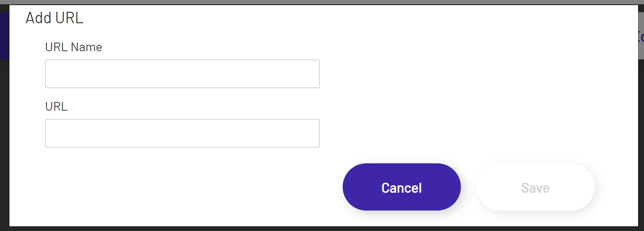Click the URL Name label

point(73,47)
